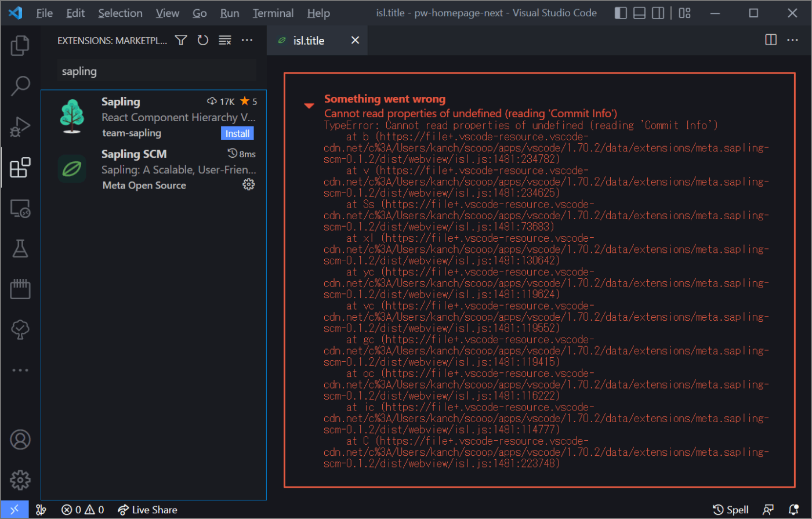The height and width of the screenshot is (519, 812).
Task: Close the isl.title tab
Action: (x=355, y=40)
